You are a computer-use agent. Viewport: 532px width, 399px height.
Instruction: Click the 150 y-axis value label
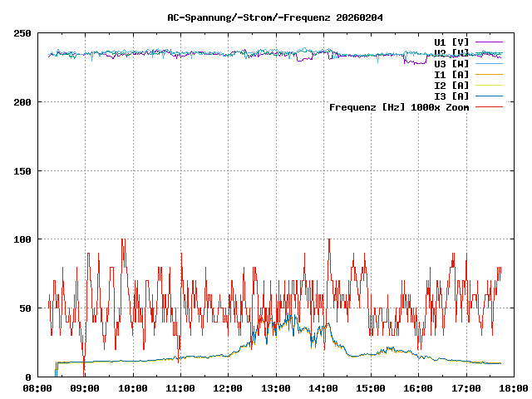click(22, 171)
